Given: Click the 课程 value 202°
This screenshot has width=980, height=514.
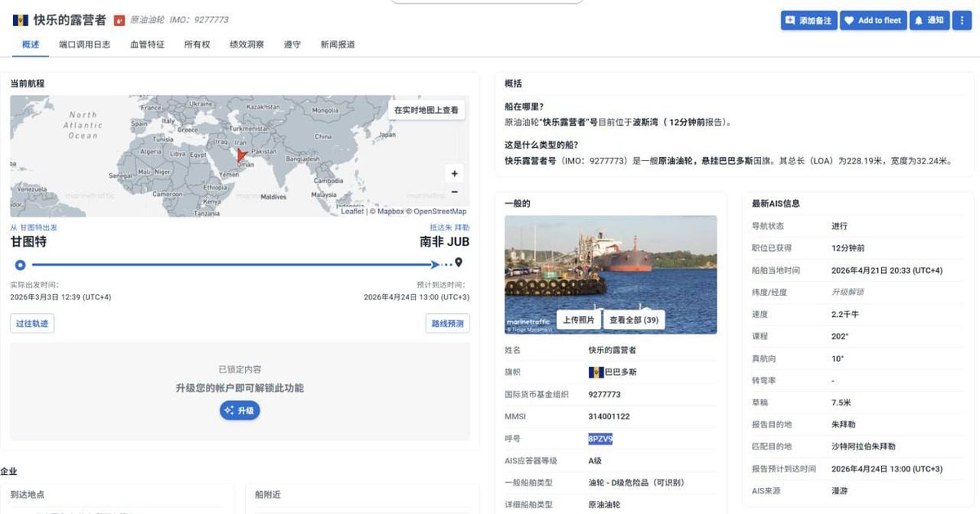Looking at the screenshot, I should pos(840,336).
